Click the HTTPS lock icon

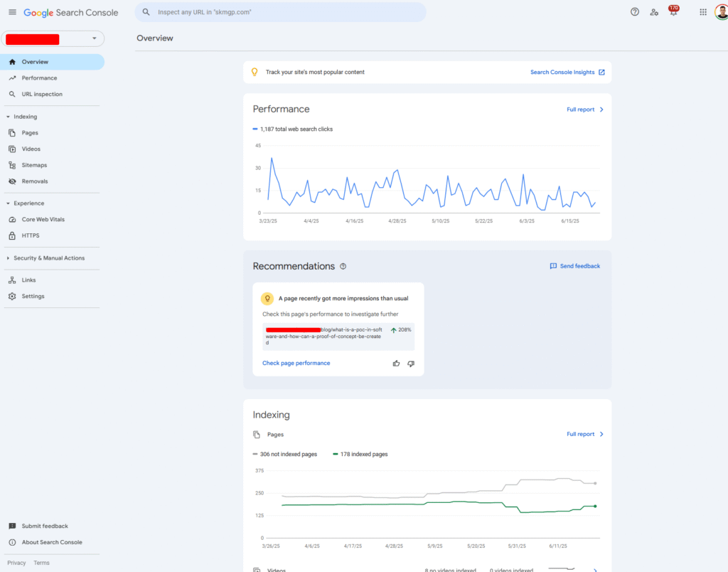click(12, 235)
